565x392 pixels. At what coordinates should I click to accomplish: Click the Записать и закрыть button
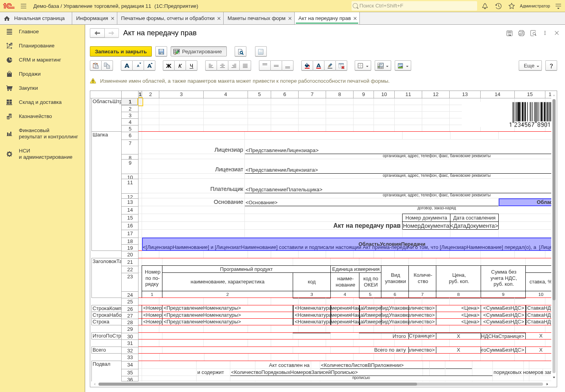(121, 52)
